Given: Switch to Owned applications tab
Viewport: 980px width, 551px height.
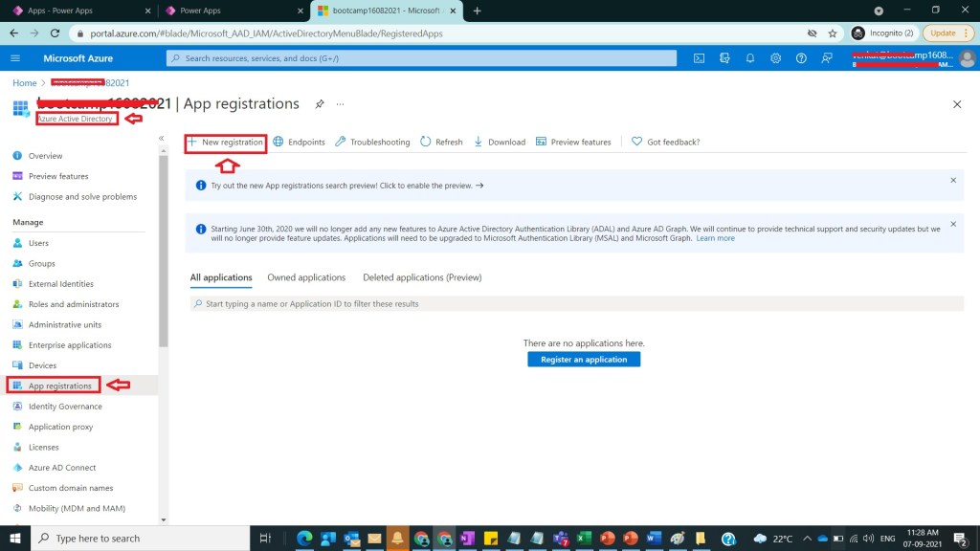Looking at the screenshot, I should (306, 277).
